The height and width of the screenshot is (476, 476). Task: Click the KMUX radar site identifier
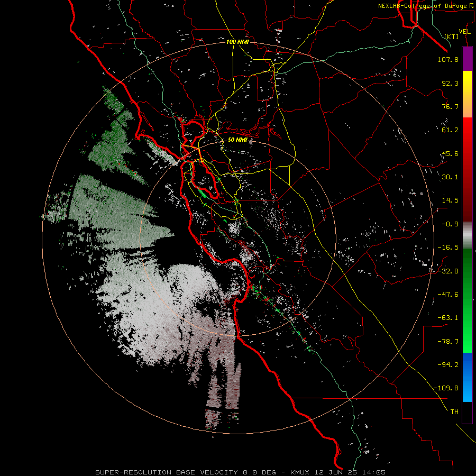(x=300, y=472)
